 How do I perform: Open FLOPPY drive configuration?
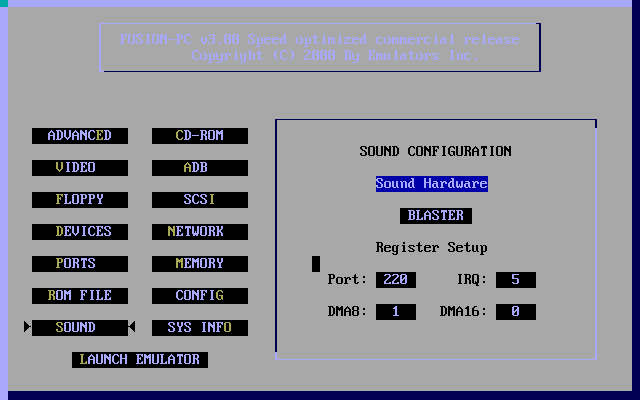click(x=80, y=200)
